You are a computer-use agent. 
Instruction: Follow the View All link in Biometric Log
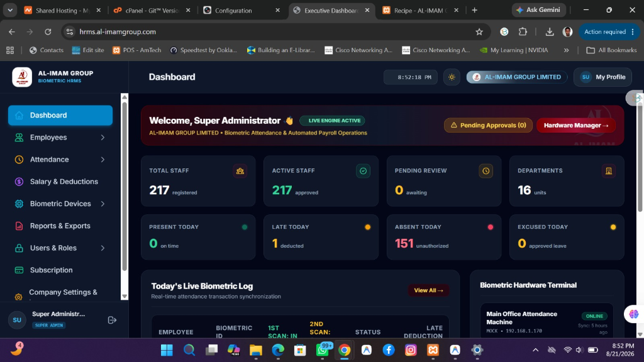click(428, 290)
